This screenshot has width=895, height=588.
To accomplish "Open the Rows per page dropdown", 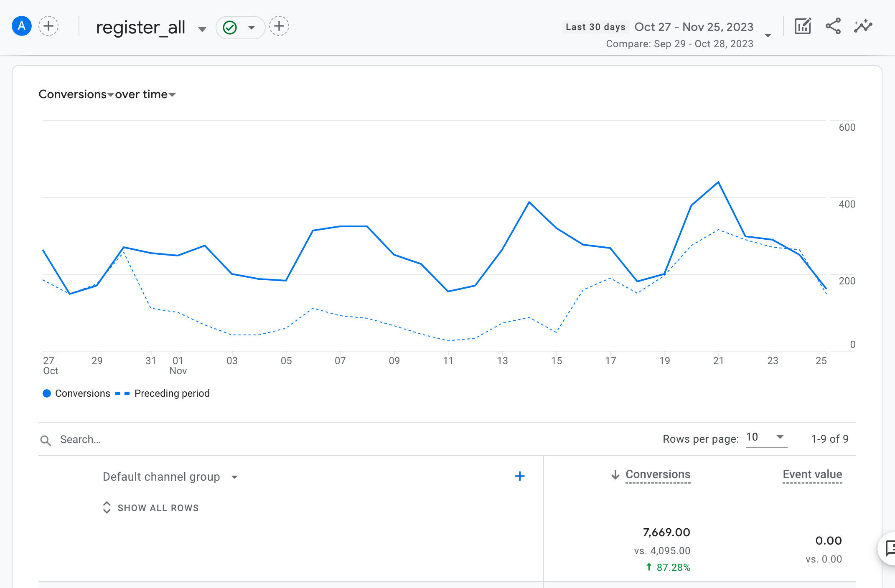I will [x=766, y=437].
